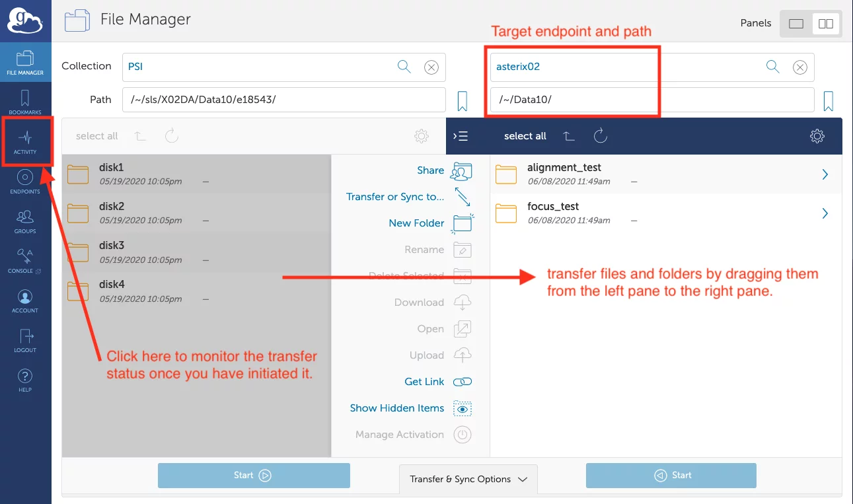853x504 pixels.
Task: Click Rename in the actions menu
Action: click(438, 250)
